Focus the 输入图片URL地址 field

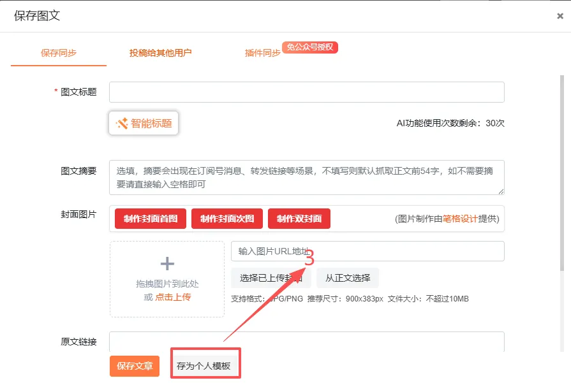(367, 251)
